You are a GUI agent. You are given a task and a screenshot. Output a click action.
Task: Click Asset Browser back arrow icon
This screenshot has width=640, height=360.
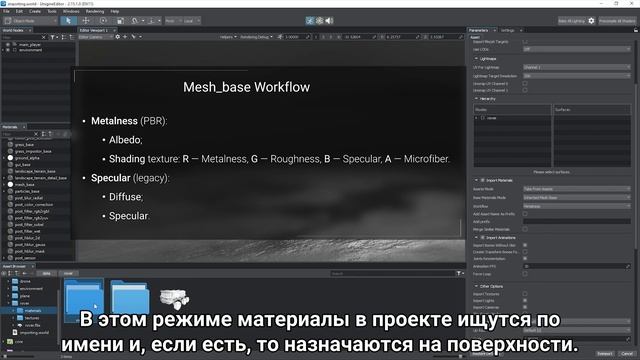point(25,273)
